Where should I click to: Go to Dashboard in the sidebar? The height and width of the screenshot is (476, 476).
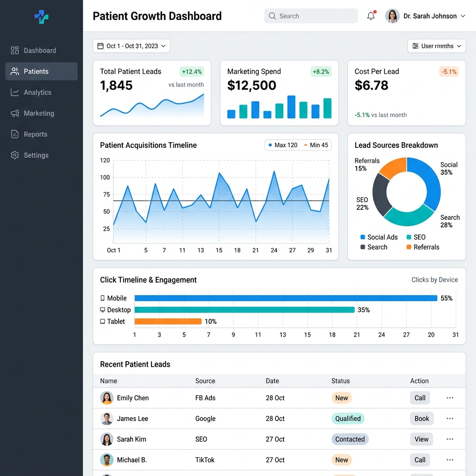(x=41, y=50)
